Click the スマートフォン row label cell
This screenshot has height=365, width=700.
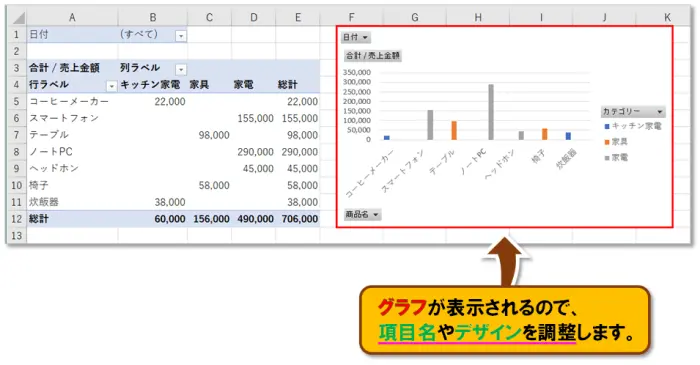coord(72,118)
